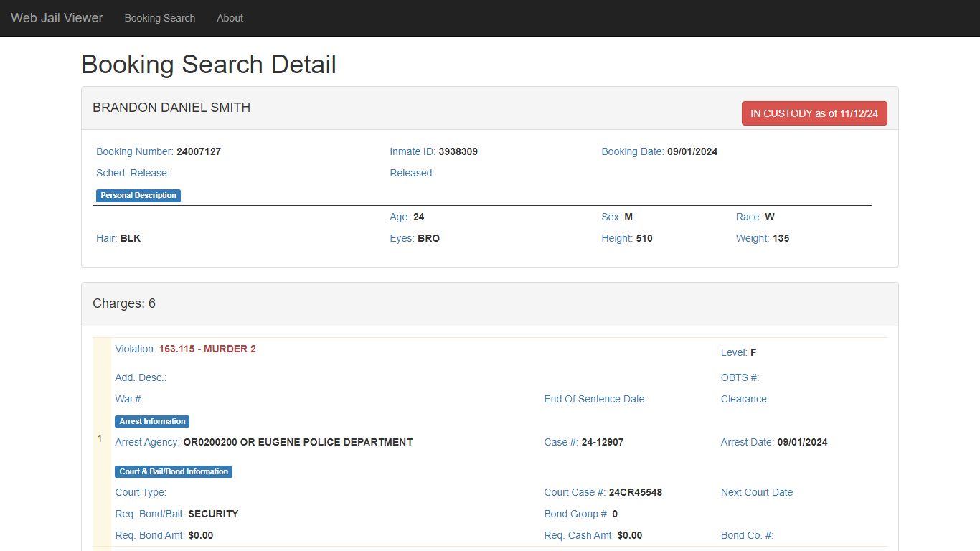Click the Booking Date 09/01/2024 value
Viewport: 980px width, 551px height.
[692, 151]
